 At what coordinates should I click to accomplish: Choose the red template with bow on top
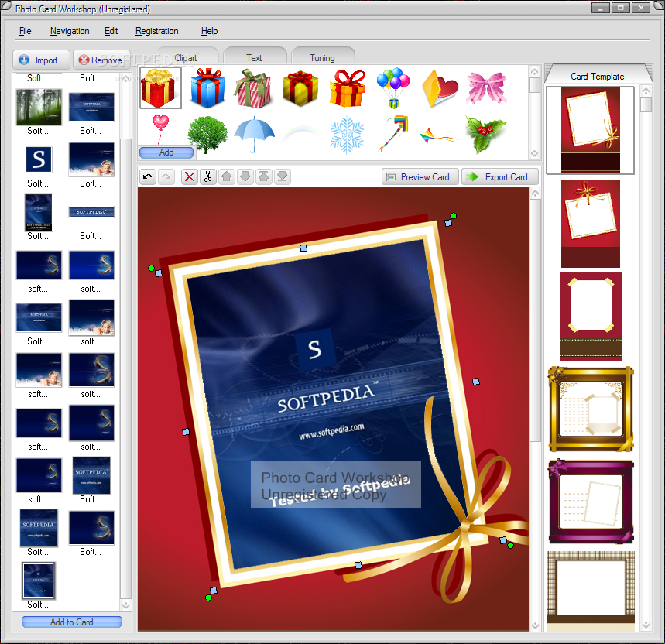[591, 224]
